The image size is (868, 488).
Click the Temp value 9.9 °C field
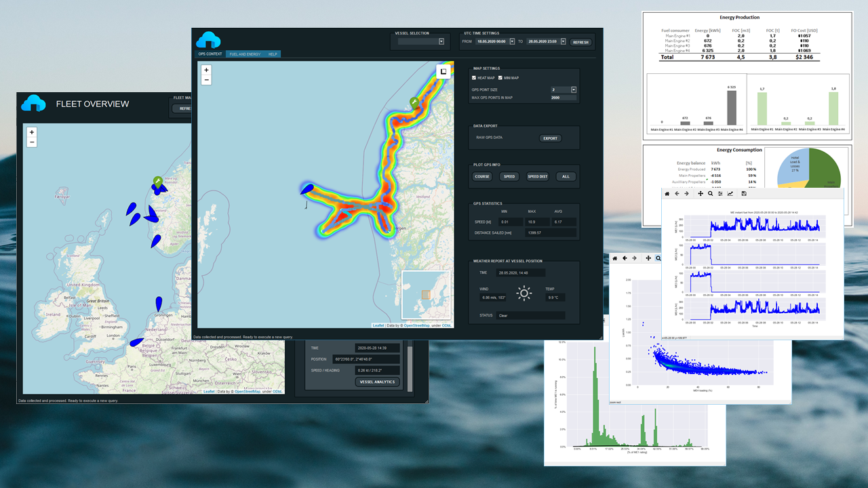(555, 297)
